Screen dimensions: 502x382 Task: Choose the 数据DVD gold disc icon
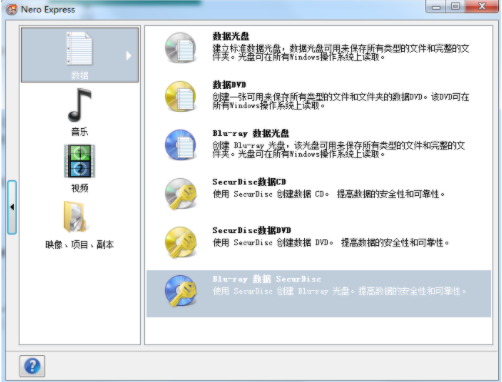181,96
